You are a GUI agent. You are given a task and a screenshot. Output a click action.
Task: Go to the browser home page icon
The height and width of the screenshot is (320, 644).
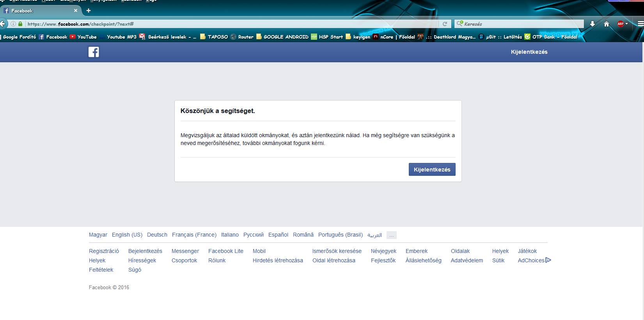[x=607, y=24]
